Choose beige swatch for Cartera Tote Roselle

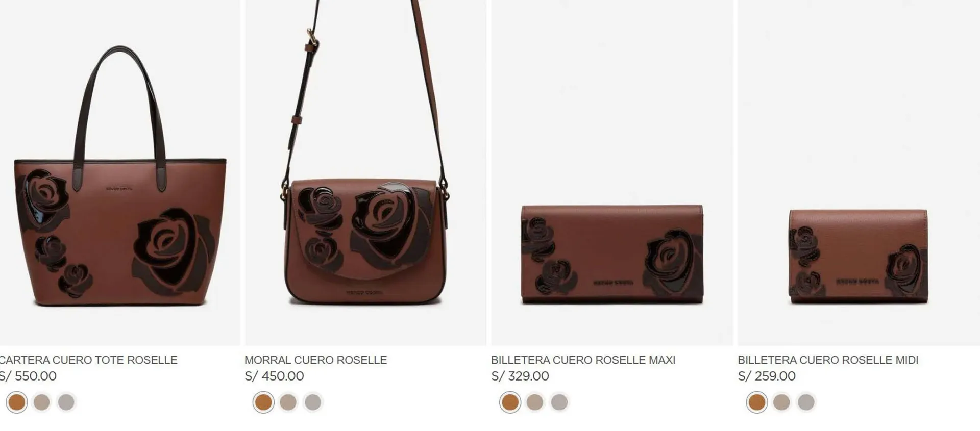[42, 402]
